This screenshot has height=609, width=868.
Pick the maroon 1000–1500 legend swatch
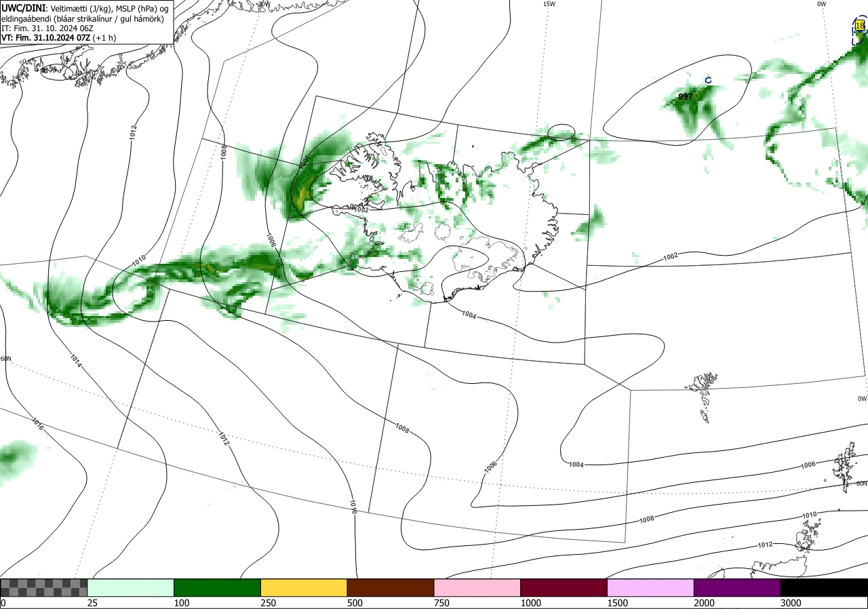click(564, 587)
